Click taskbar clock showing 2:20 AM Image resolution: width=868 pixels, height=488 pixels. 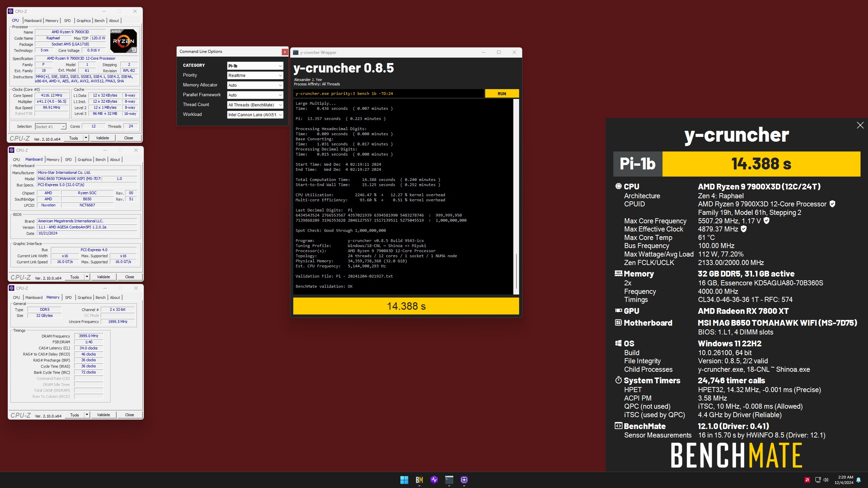click(844, 480)
